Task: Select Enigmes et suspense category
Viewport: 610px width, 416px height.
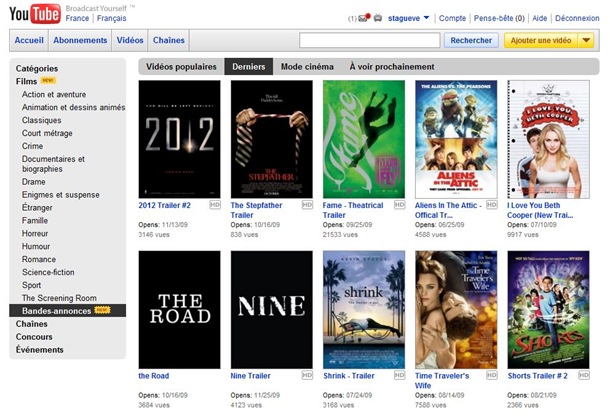Action: coord(61,195)
